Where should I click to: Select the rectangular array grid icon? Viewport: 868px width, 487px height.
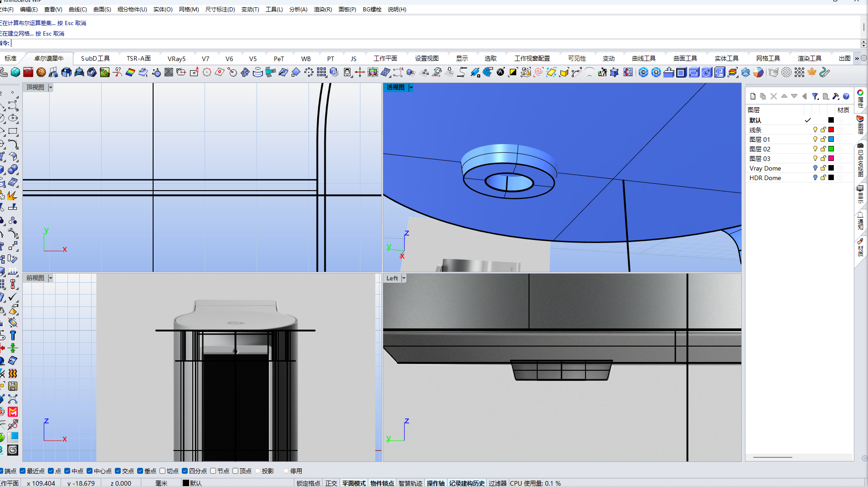click(x=322, y=72)
